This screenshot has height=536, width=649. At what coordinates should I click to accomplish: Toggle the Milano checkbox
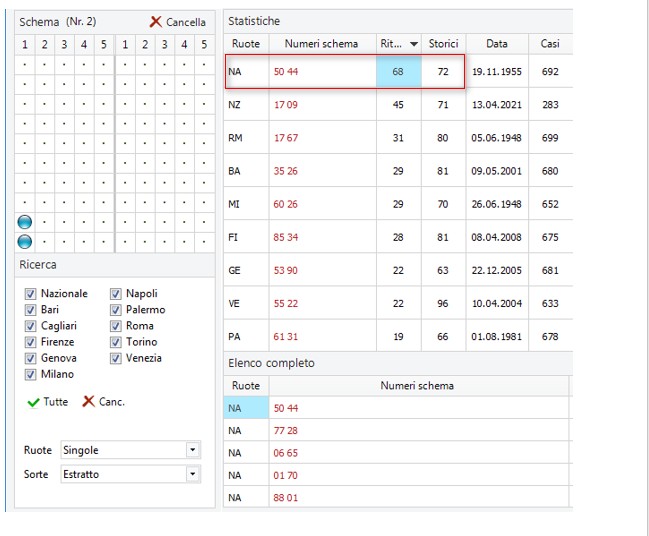coord(30,375)
